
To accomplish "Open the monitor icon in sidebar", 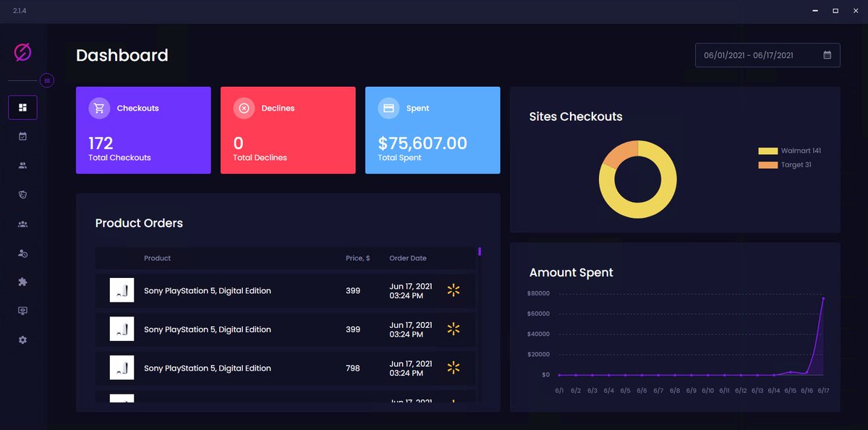I will (23, 311).
